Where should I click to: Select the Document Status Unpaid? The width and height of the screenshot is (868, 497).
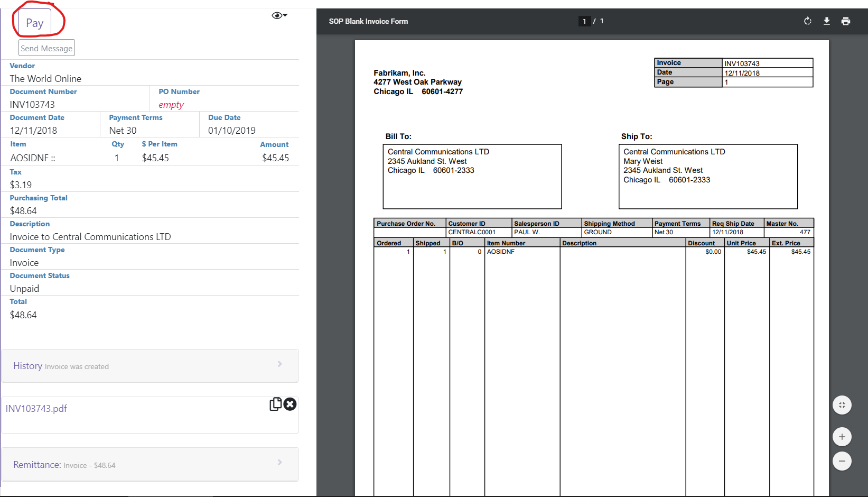24,289
